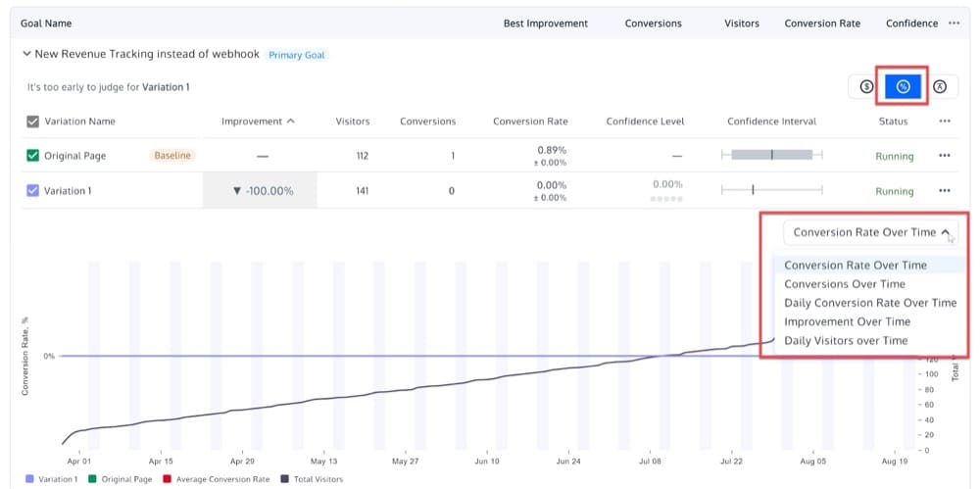Click Visitors header in variations table
The image size is (980, 489).
coord(353,122)
